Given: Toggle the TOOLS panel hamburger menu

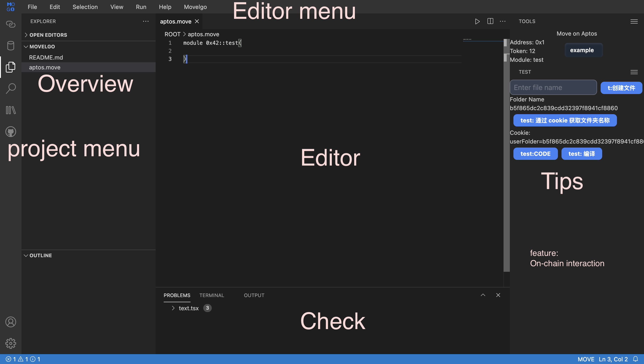Looking at the screenshot, I should tap(634, 21).
